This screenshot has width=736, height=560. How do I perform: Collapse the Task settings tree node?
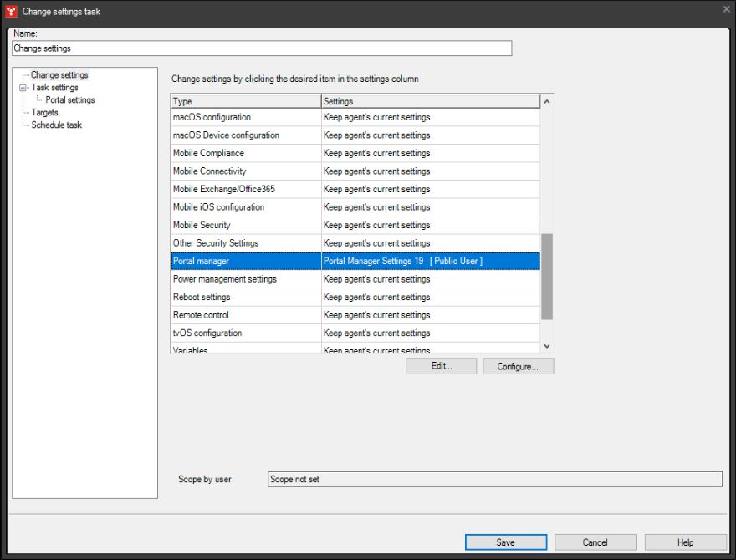tap(23, 88)
